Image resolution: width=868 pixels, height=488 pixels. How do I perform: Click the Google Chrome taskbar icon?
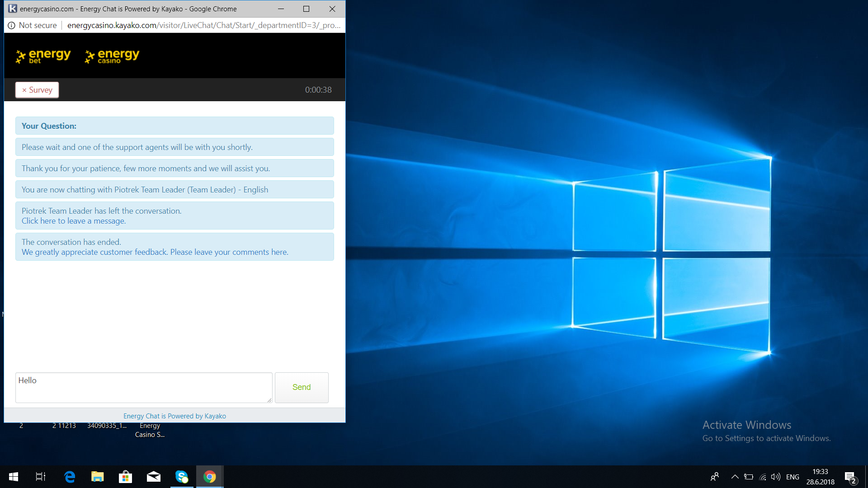[x=210, y=477]
